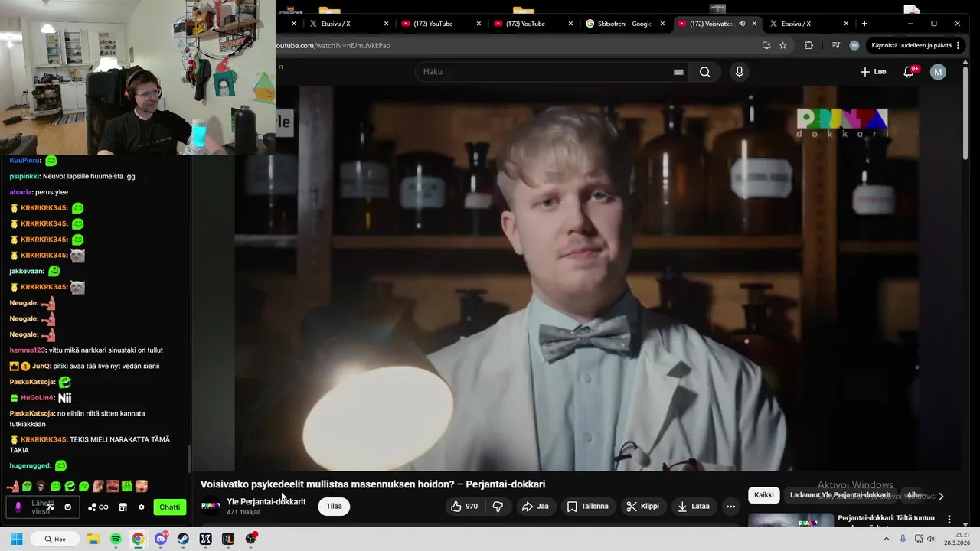980x551 pixels.
Task: Open the Yle Perjantai-dokkarit channel avatar
Action: coord(211,506)
